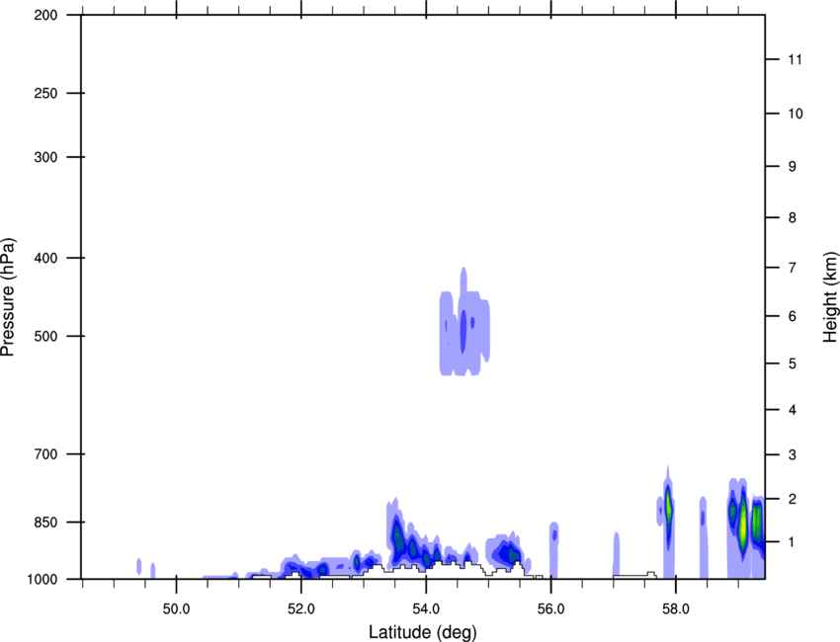Click the dense contour patch above terrain at 53.5 latitude
The height and width of the screenshot is (642, 840).
pyautogui.click(x=397, y=537)
